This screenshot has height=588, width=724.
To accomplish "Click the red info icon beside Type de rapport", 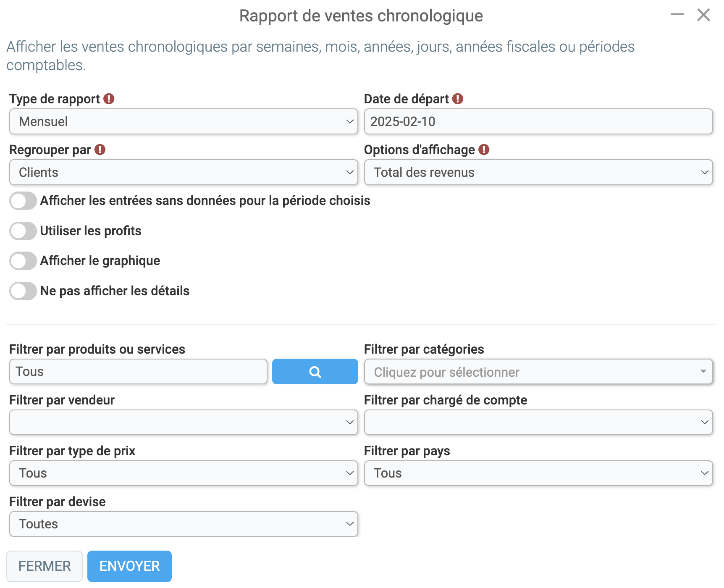I will click(x=109, y=99).
